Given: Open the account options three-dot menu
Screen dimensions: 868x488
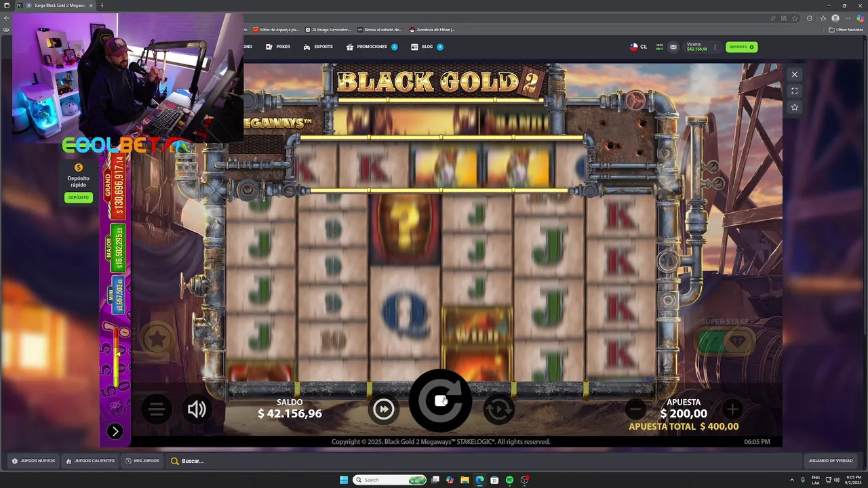Looking at the screenshot, I should 715,47.
